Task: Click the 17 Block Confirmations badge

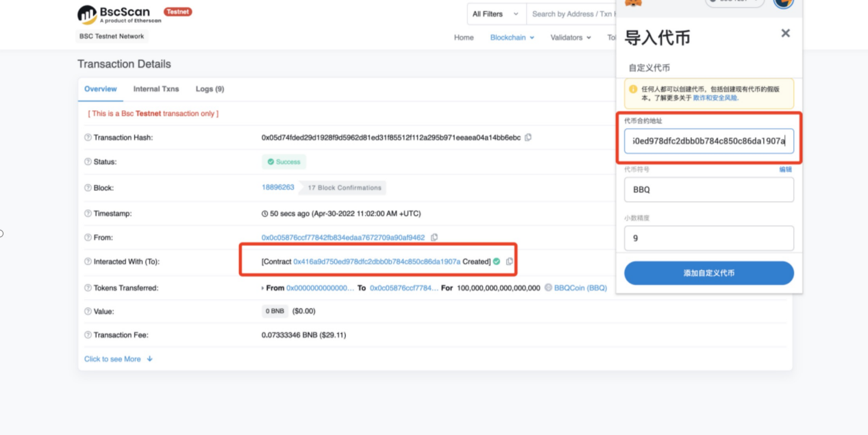Action: (x=343, y=187)
